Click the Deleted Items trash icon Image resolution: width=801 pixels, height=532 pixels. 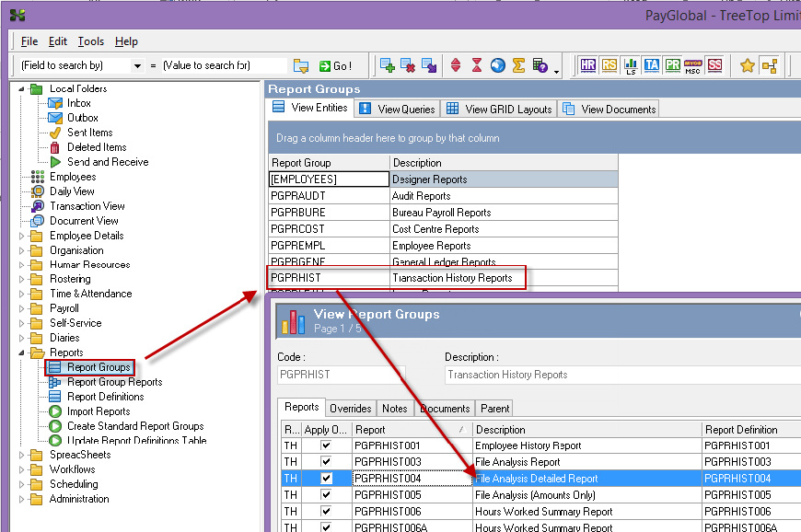click(x=55, y=147)
